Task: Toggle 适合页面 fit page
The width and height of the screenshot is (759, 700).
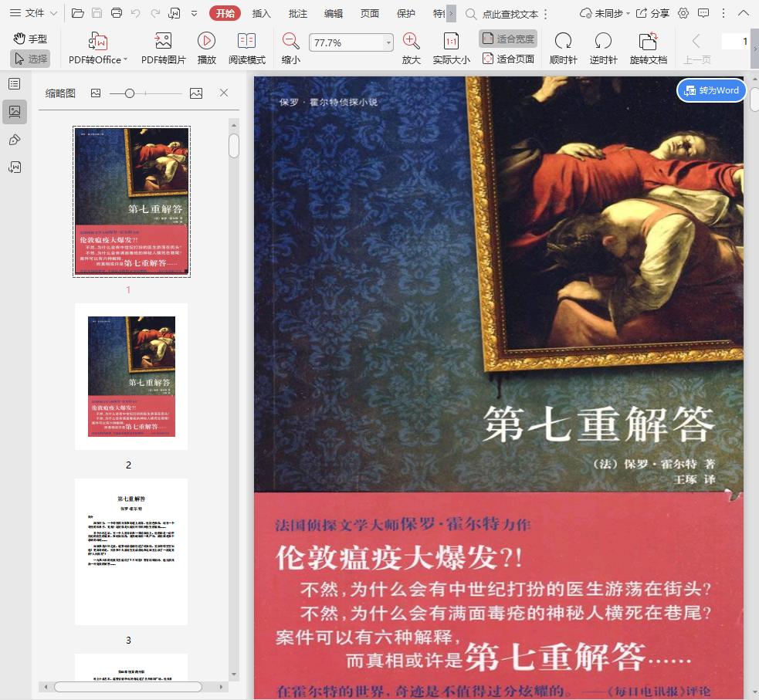Action: [508, 59]
